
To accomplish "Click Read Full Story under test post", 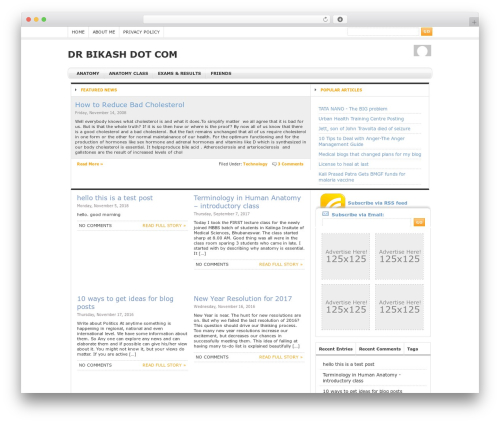I will tap(164, 226).
